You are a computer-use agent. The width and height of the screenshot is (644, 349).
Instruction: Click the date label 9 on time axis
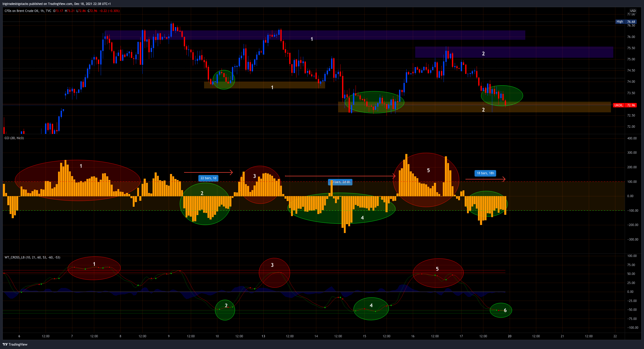[x=169, y=336]
